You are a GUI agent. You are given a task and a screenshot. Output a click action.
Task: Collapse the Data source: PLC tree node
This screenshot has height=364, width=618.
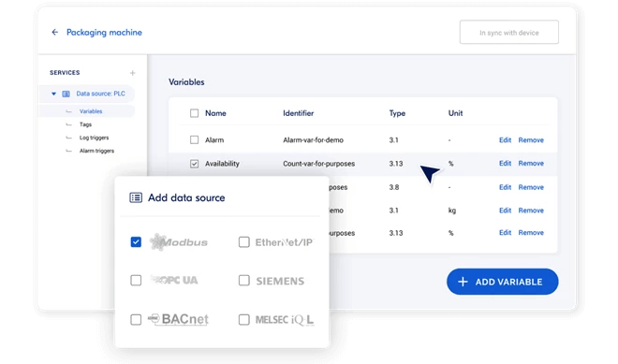click(x=53, y=94)
